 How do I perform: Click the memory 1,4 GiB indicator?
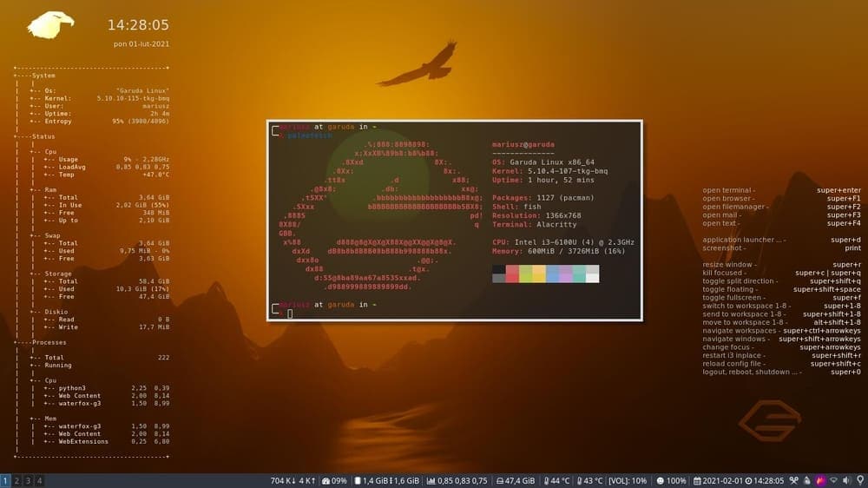pyautogui.click(x=371, y=481)
